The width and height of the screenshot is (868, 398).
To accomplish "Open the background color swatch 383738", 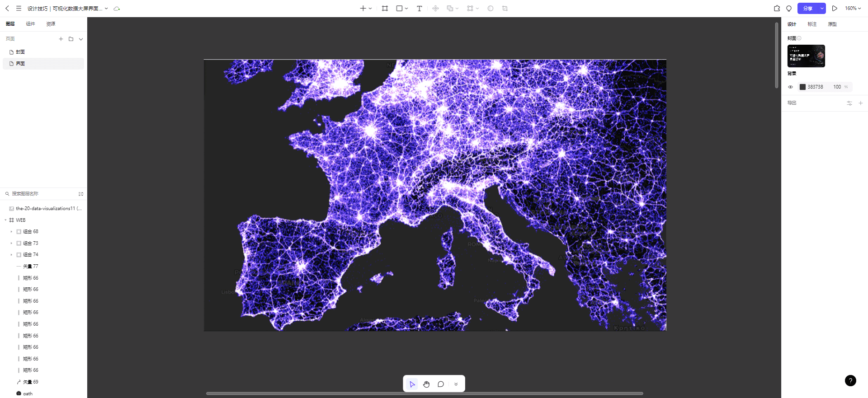I will [802, 87].
